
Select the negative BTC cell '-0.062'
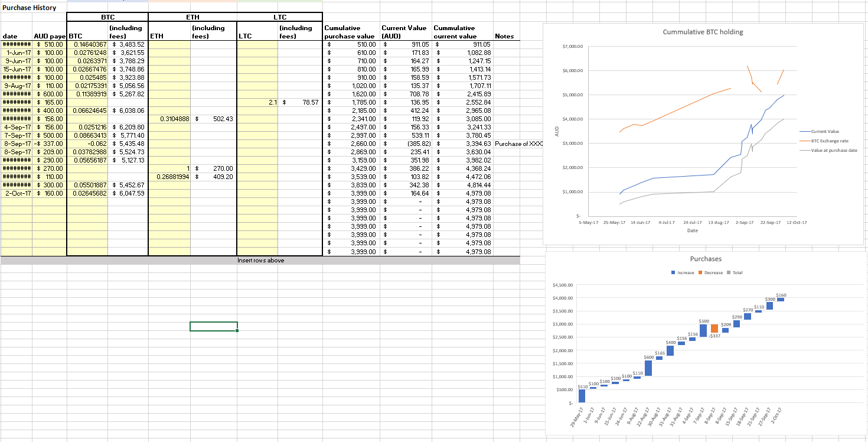pyautogui.click(x=87, y=144)
